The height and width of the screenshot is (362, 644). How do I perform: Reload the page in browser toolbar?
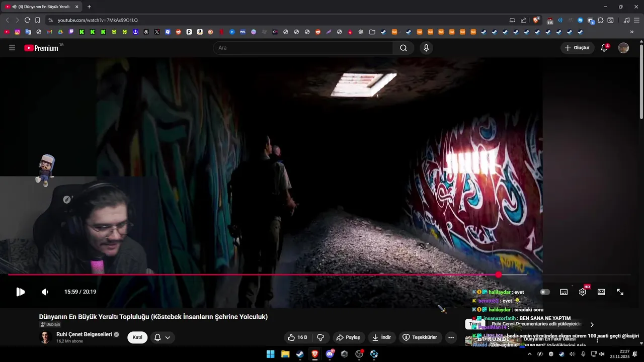point(27,20)
